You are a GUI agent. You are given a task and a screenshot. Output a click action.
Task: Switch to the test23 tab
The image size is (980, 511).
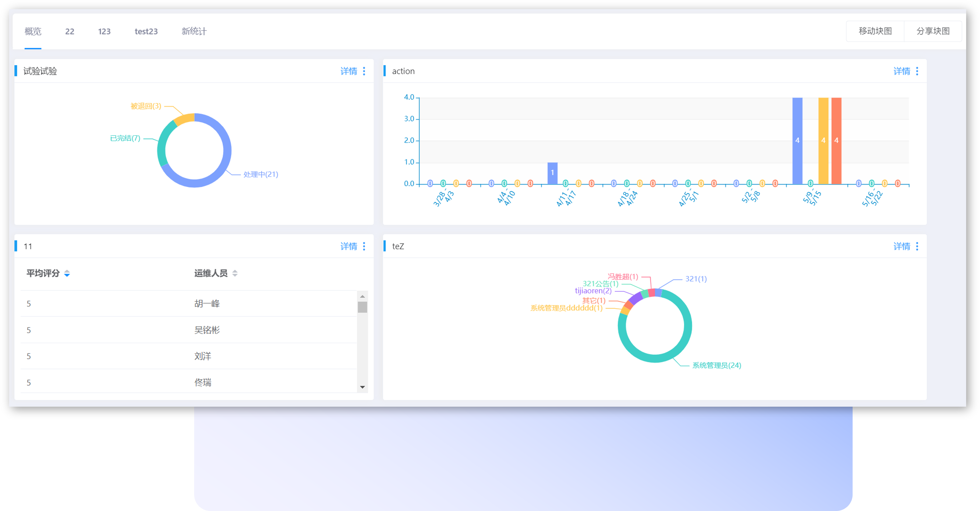[146, 31]
